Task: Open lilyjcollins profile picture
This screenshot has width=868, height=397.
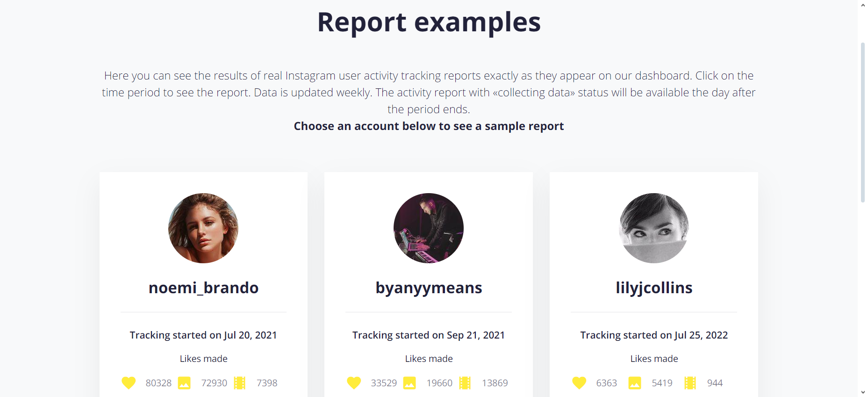Action: click(x=654, y=228)
